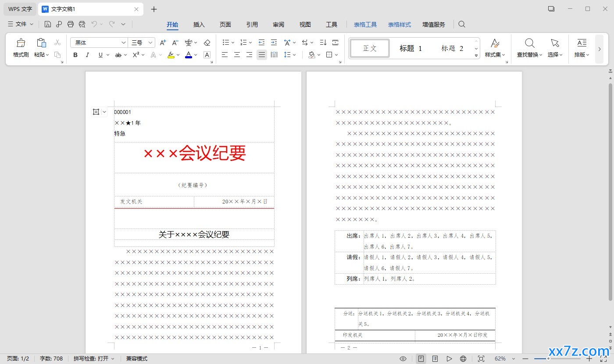Click the search magnifier beside the ribbon tabs
Viewport: 614px width, 364px height.
coord(462,25)
